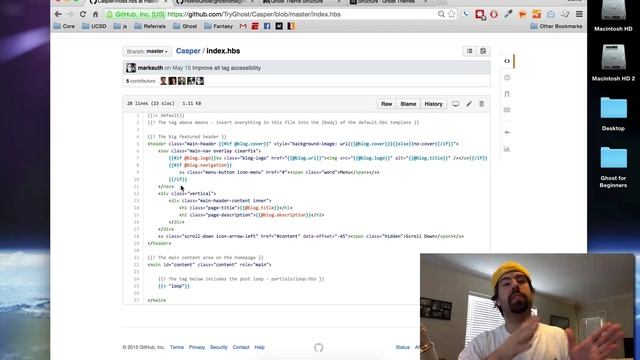Go back with browser back arrow
Screen dimensions: 640x360
(x=58, y=14)
